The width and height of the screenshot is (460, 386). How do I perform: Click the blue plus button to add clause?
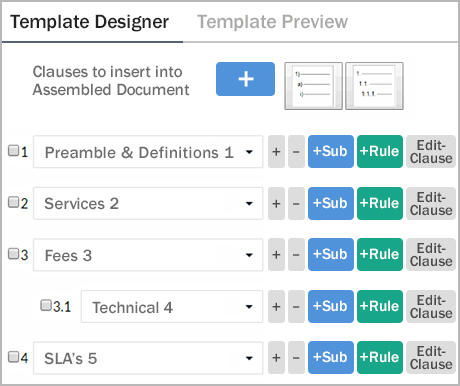245,79
